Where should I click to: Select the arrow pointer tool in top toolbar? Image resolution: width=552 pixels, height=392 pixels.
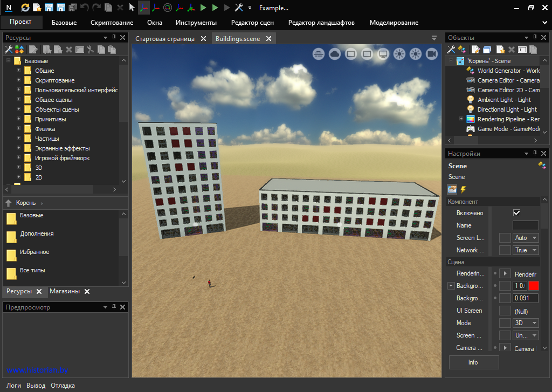pyautogui.click(x=132, y=8)
